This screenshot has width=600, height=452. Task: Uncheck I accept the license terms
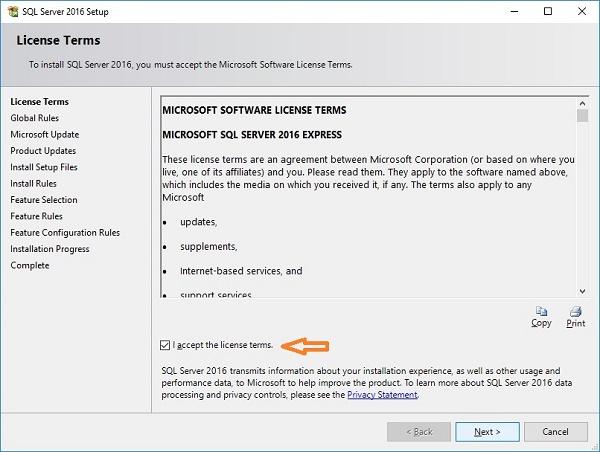(165, 345)
